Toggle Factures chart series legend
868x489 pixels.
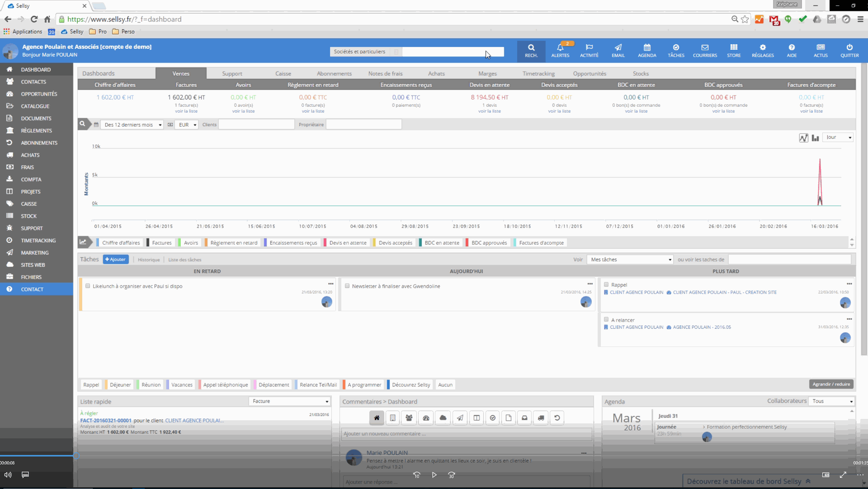(160, 243)
